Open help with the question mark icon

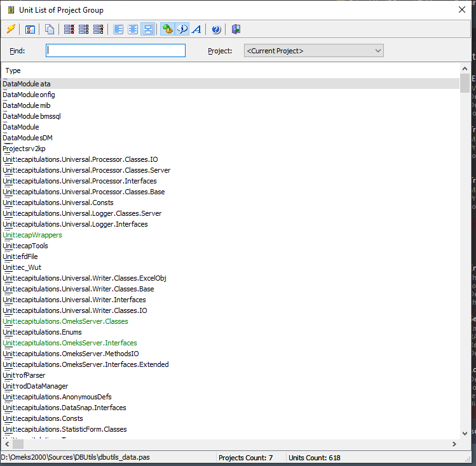[216, 29]
